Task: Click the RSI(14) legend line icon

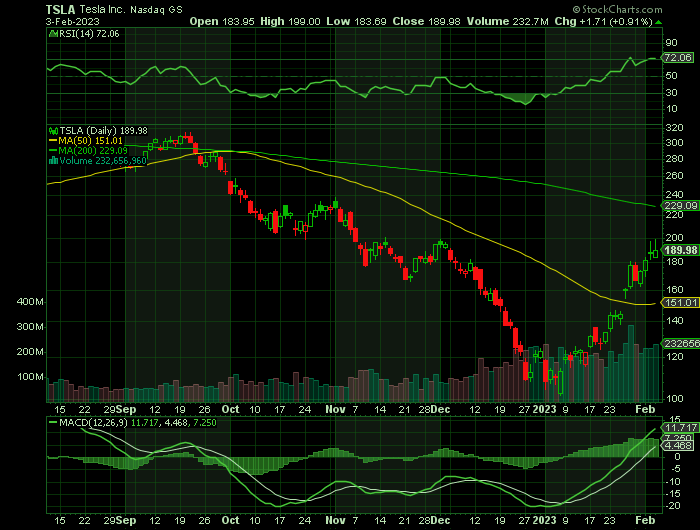Action: pyautogui.click(x=53, y=33)
